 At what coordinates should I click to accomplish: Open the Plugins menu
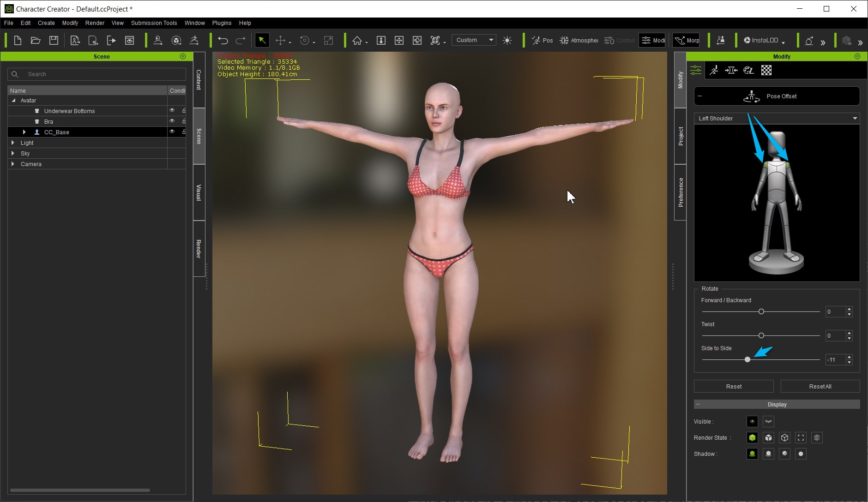point(222,23)
